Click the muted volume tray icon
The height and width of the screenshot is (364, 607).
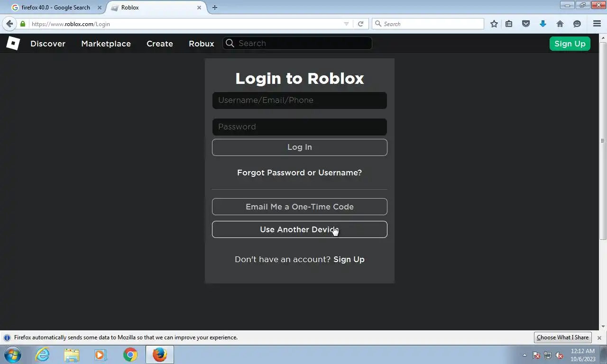click(x=560, y=355)
